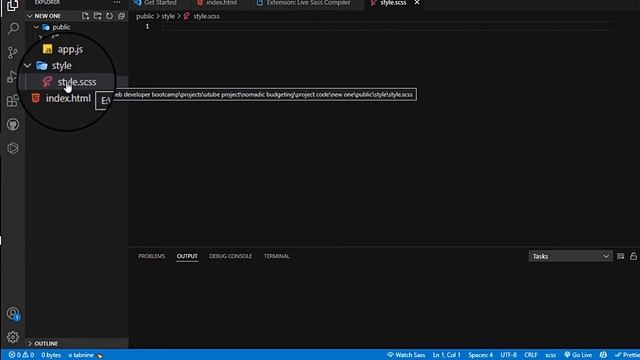
Task: Click the style.scss breadcrumb segment
Action: 206,16
